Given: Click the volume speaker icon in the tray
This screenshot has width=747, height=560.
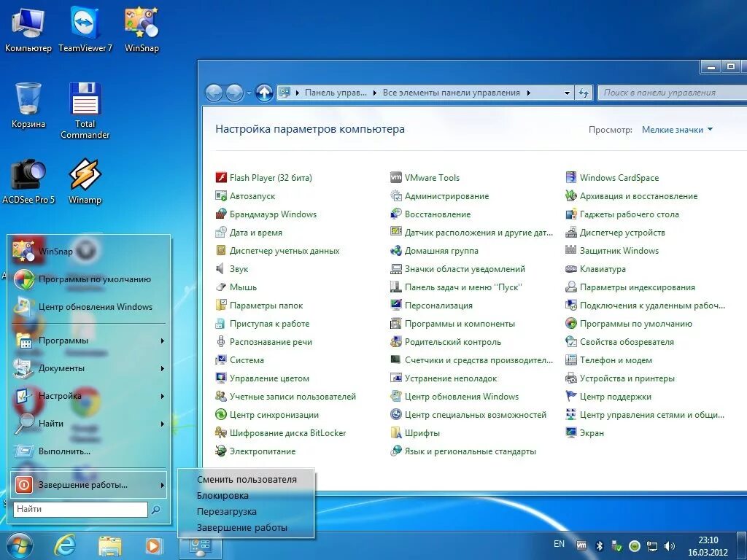Looking at the screenshot, I should [x=670, y=546].
